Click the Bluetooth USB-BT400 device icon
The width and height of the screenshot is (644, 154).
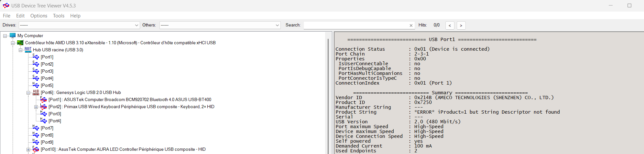tap(44, 99)
